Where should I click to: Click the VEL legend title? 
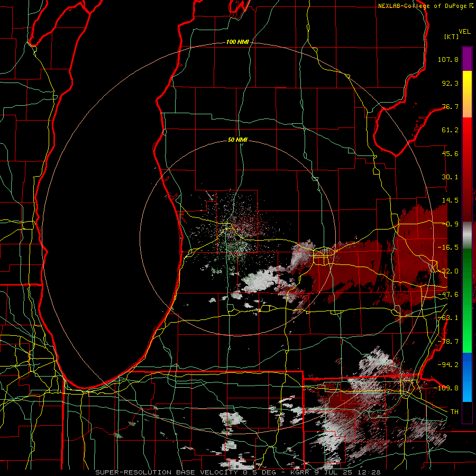click(465, 32)
